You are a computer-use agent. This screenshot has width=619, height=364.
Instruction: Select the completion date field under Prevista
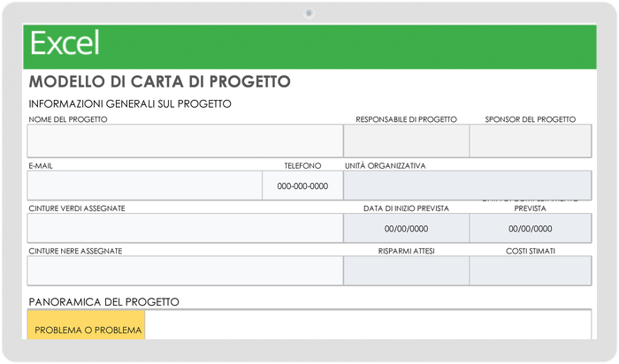pyautogui.click(x=530, y=228)
